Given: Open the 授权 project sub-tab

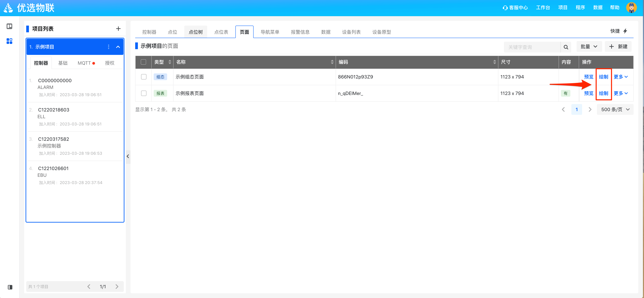Looking at the screenshot, I should coord(110,63).
